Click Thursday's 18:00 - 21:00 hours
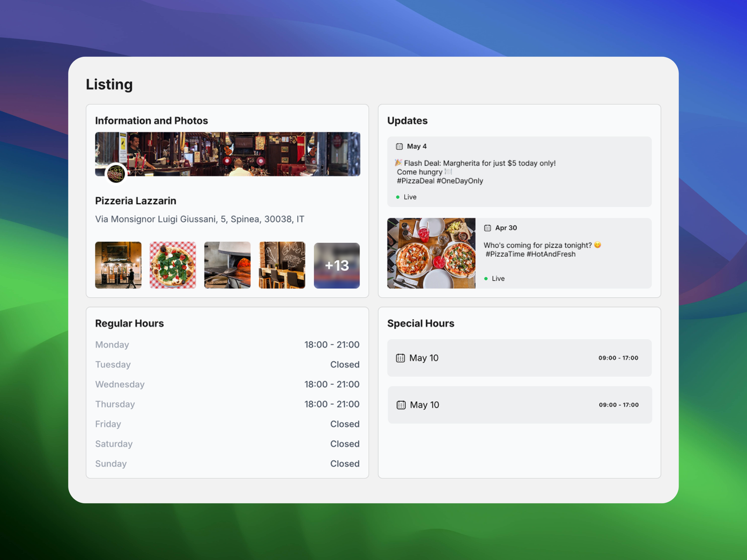 tap(332, 404)
